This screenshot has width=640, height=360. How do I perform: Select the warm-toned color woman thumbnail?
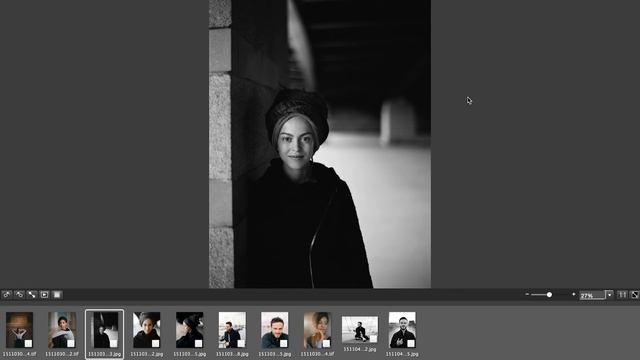click(317, 330)
